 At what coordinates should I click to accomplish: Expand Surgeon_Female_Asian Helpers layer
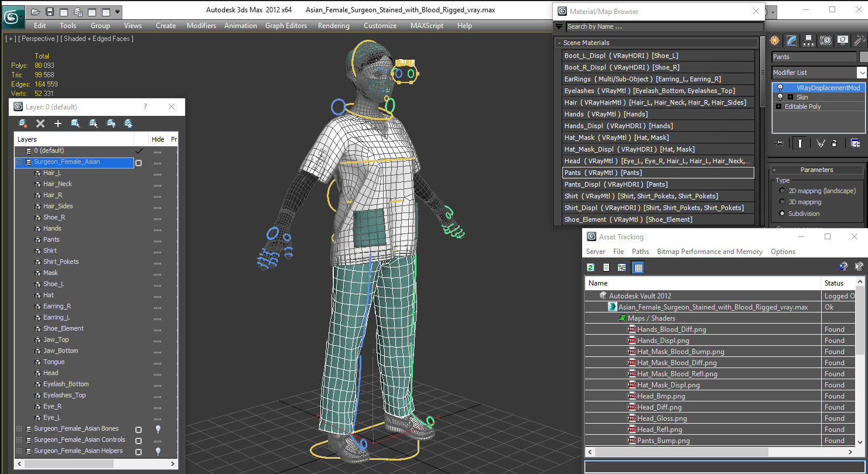pos(19,451)
